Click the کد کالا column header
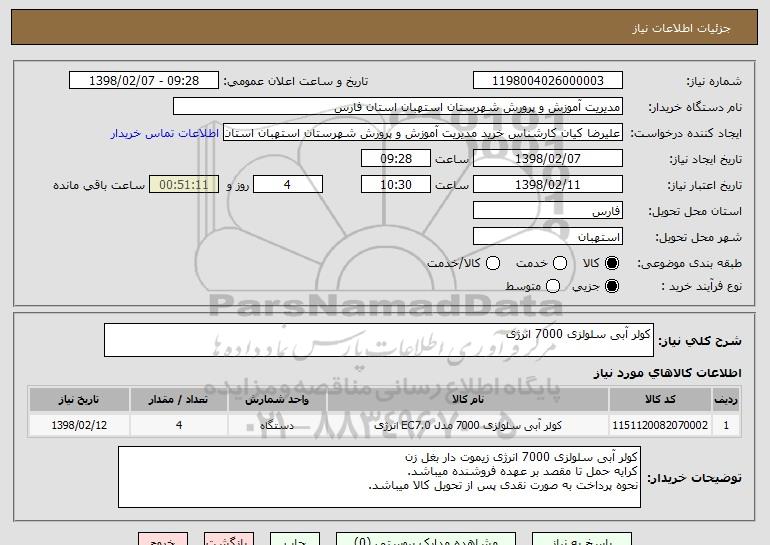Image resolution: width=770 pixels, height=545 pixels. (x=660, y=400)
